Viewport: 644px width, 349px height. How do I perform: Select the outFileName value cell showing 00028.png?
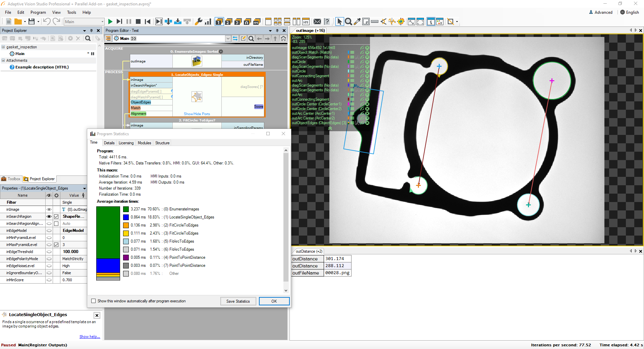coord(337,273)
